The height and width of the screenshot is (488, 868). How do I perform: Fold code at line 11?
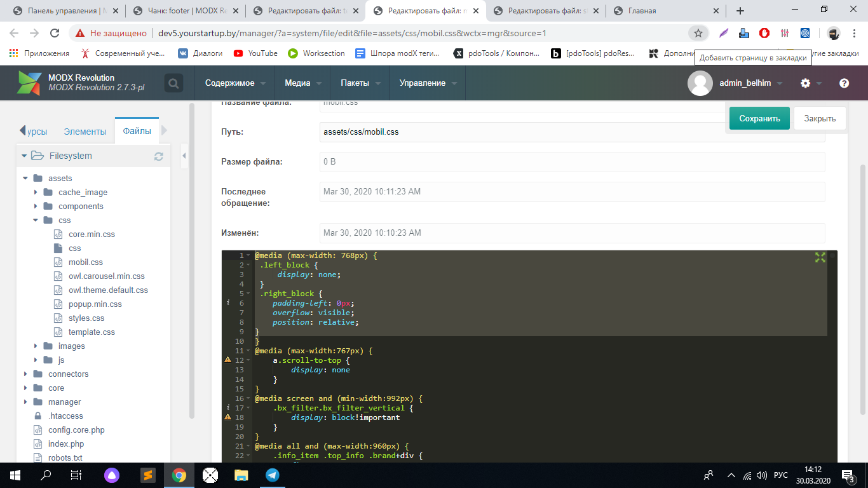coord(250,351)
